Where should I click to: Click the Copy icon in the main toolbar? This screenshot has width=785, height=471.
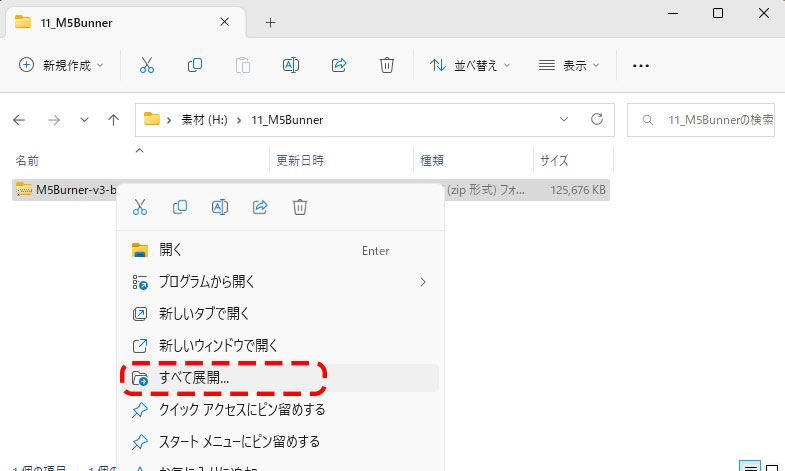195,65
